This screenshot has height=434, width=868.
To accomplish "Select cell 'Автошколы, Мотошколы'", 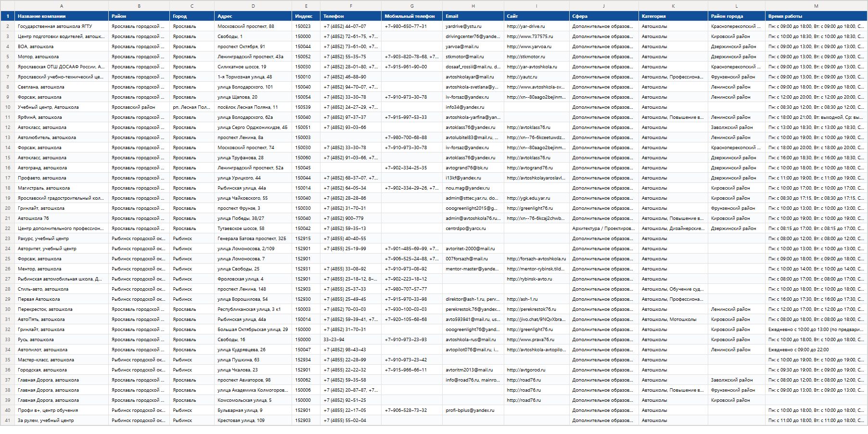I will [x=673, y=319].
